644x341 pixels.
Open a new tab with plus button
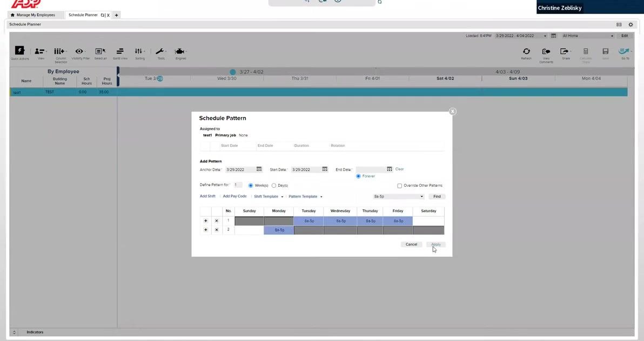tap(116, 15)
